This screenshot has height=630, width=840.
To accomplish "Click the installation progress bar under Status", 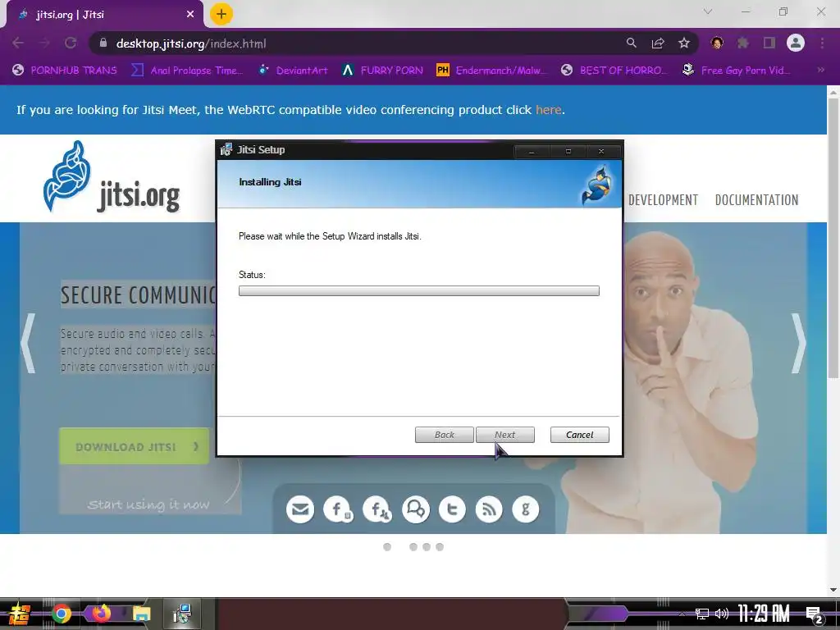I will 419,291.
